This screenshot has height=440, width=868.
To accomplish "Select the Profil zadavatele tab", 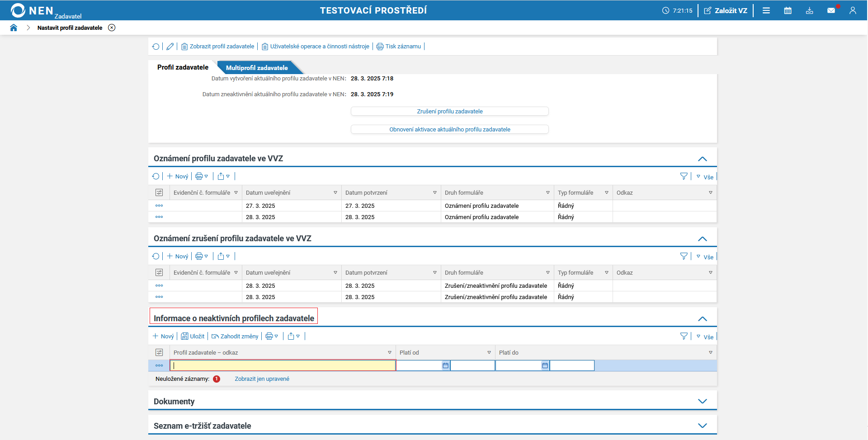I will pos(183,67).
